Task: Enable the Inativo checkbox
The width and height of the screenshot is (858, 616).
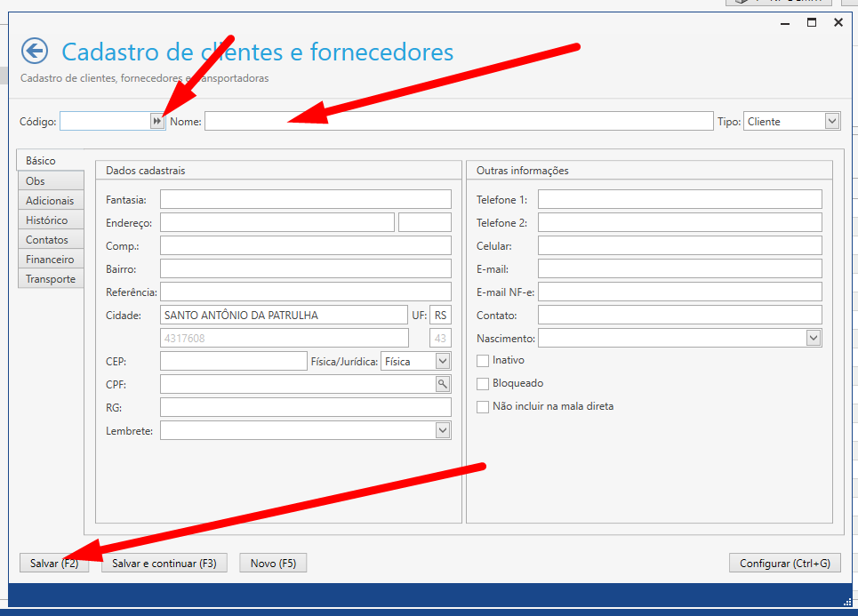Action: [x=484, y=361]
